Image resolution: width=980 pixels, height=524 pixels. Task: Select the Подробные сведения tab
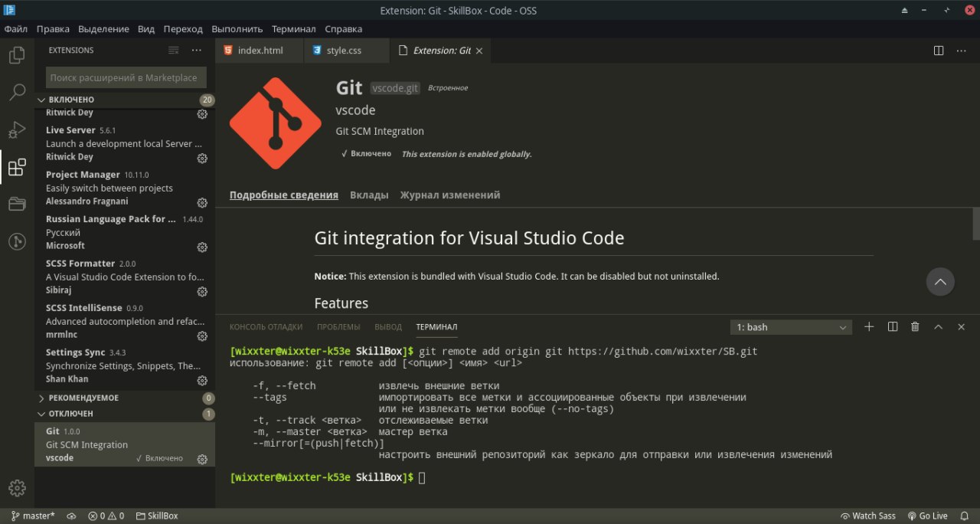(284, 195)
